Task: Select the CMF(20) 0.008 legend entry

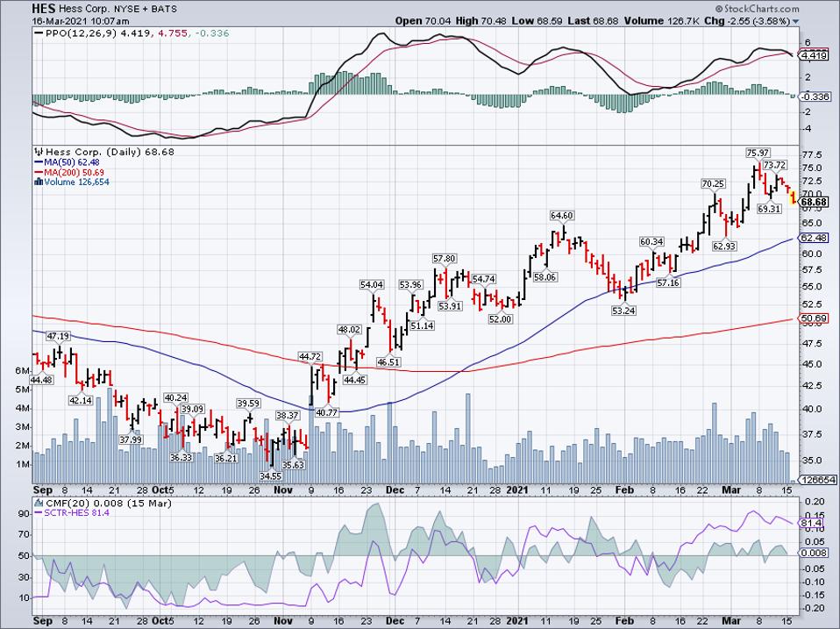Action: coord(108,503)
